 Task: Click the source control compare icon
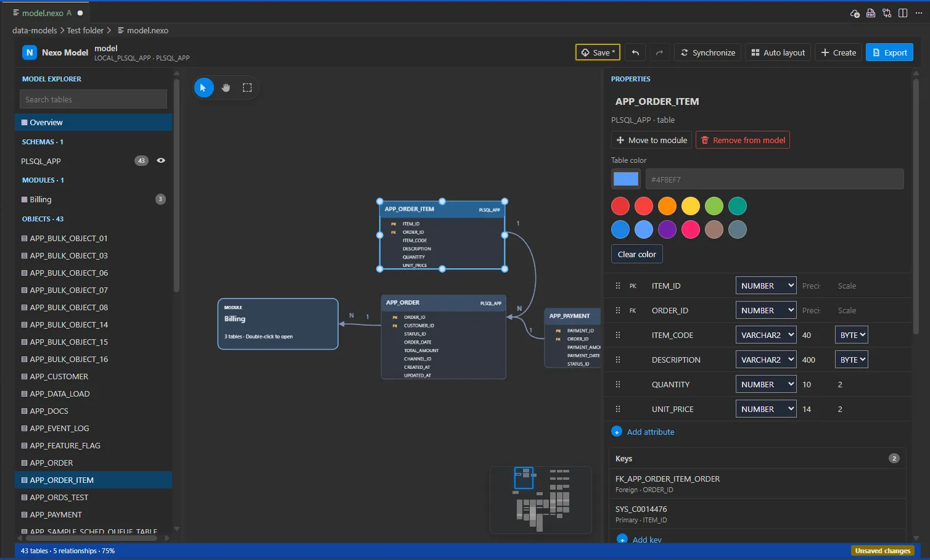coord(887,13)
